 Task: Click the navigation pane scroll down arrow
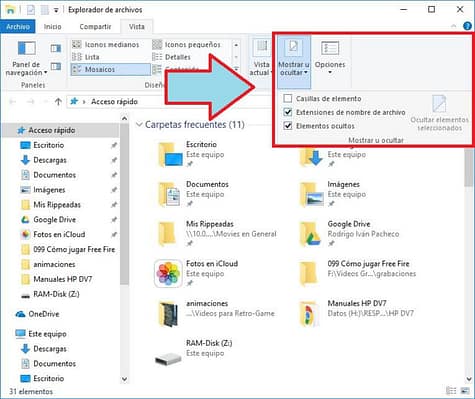[x=124, y=379]
